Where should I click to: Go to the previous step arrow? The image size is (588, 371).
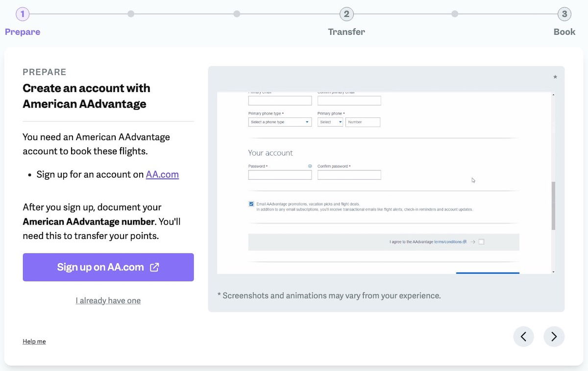tap(523, 336)
